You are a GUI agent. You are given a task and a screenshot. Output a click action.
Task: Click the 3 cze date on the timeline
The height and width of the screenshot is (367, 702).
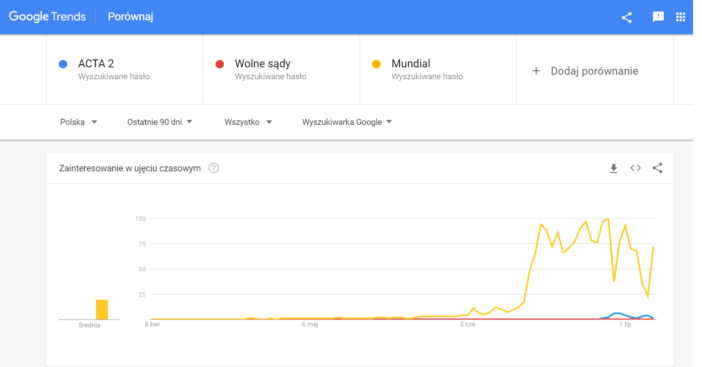[467, 324]
